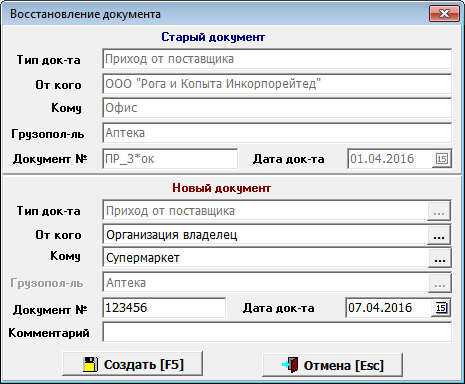Screen dimensions: 465x384
Task: Click the Отмена [Esc] button
Action: tap(333, 365)
